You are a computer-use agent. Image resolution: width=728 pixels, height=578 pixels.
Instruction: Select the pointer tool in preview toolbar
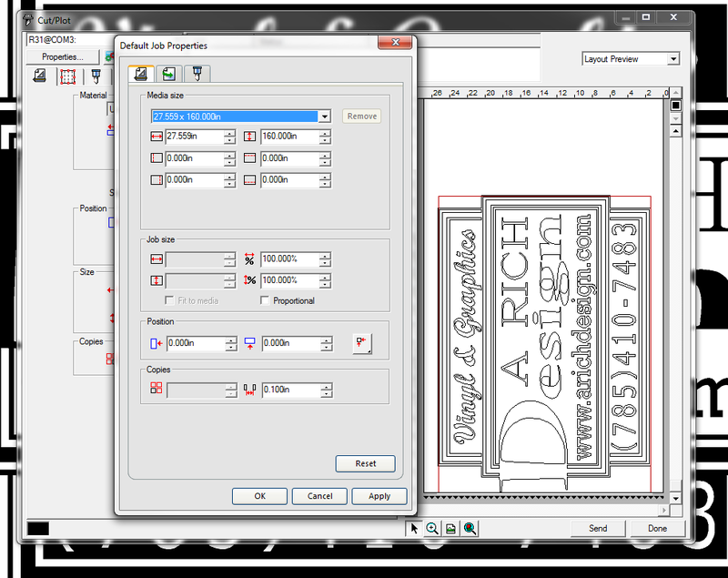[x=414, y=528]
